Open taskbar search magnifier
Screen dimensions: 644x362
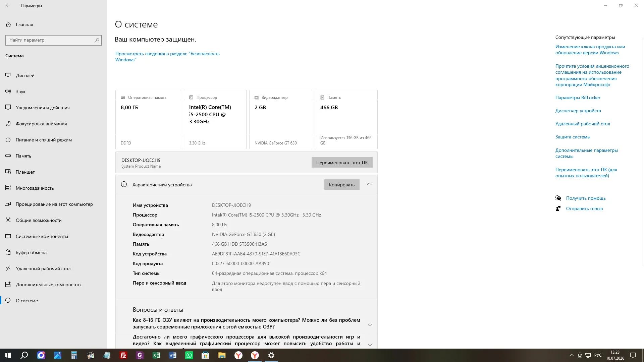24,355
